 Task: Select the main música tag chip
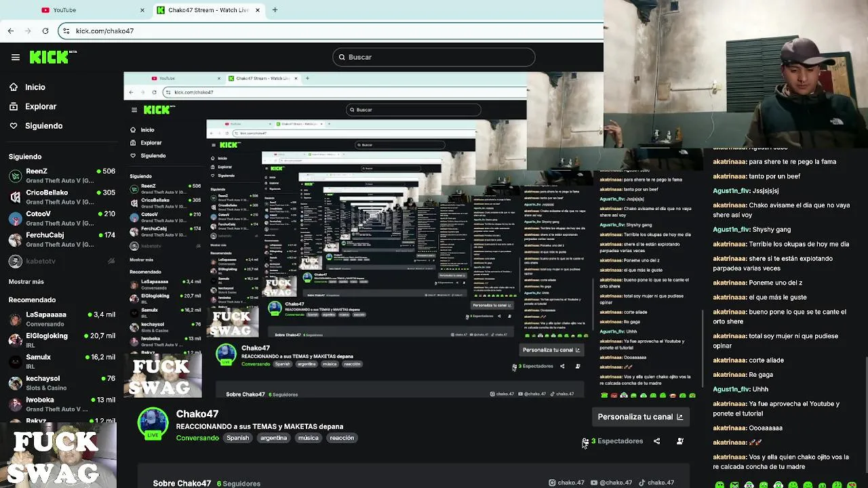pos(308,438)
